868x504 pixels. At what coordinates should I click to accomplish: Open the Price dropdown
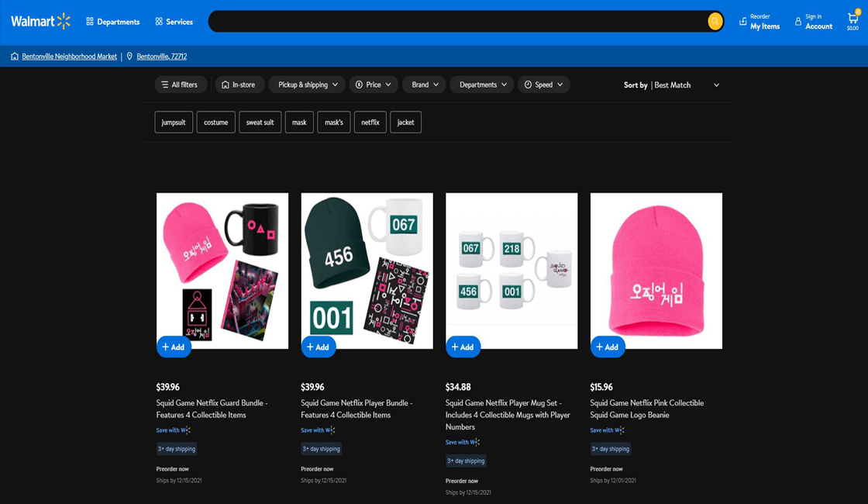coord(374,85)
